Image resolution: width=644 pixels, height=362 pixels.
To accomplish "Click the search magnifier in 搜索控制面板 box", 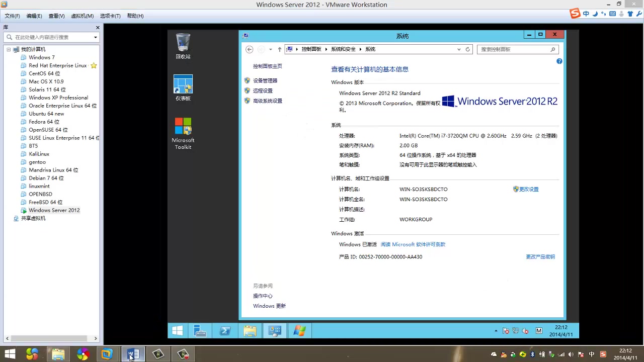I will [x=553, y=49].
